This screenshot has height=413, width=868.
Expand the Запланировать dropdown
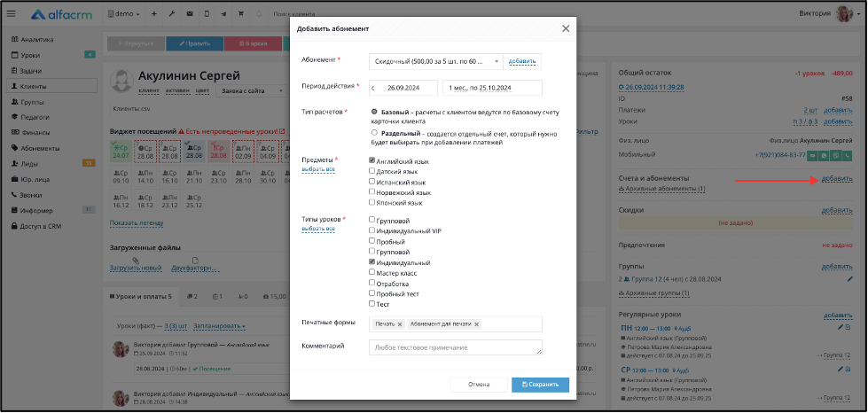pos(220,326)
